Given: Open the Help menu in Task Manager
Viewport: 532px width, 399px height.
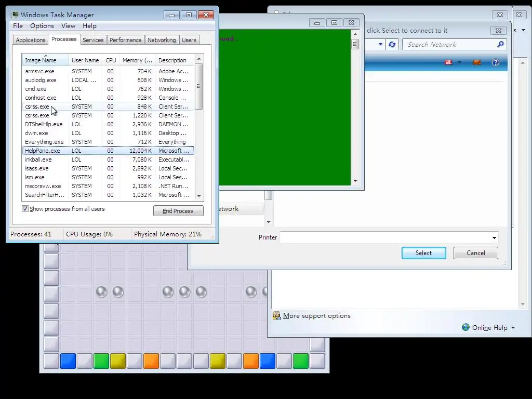Looking at the screenshot, I should click(89, 26).
